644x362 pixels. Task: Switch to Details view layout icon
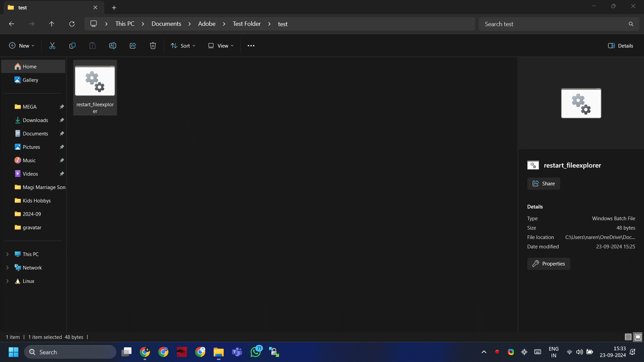click(628, 337)
